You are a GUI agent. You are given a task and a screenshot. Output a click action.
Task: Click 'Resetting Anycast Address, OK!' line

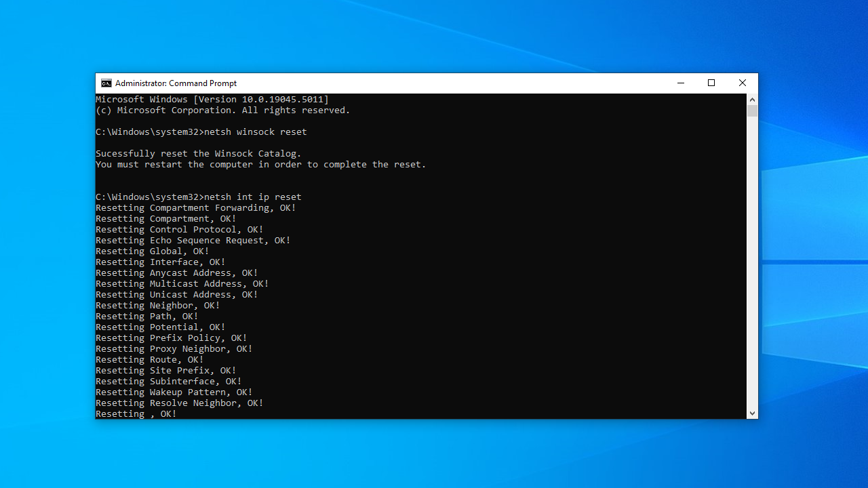[x=177, y=273]
